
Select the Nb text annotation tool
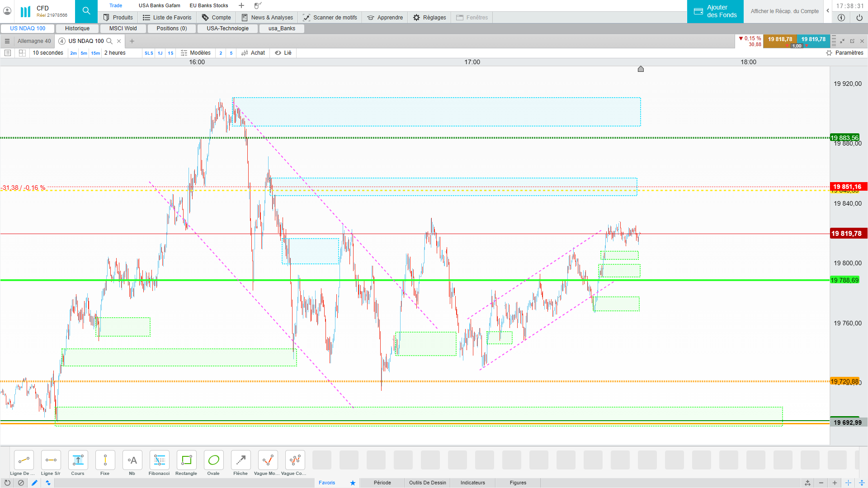132,460
